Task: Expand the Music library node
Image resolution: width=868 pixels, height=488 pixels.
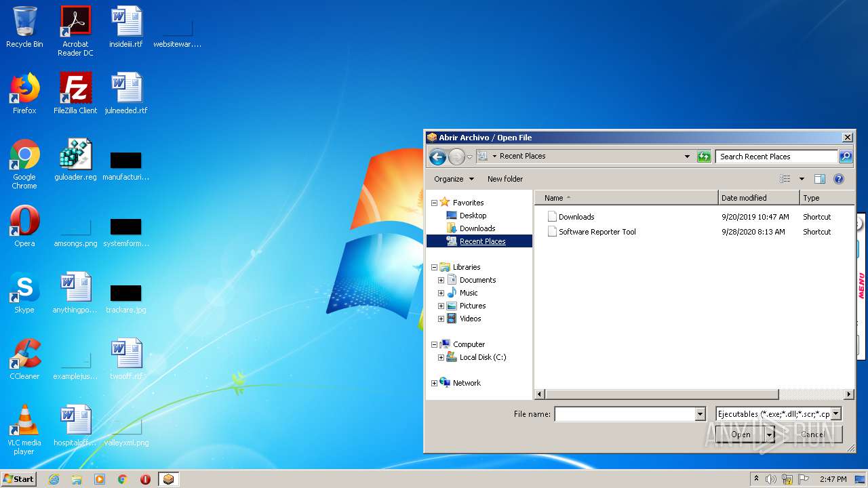Action: tap(441, 293)
